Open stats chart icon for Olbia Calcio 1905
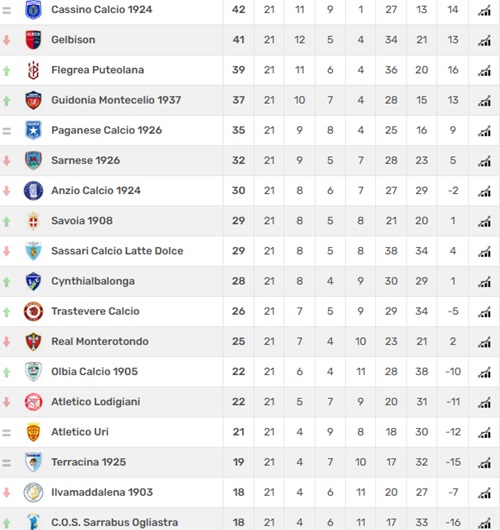Viewport: 500px width, 530px height. [x=484, y=373]
